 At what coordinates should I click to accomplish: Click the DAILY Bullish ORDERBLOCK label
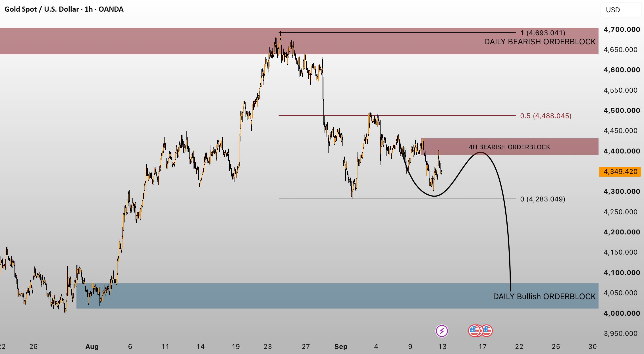coord(544,296)
